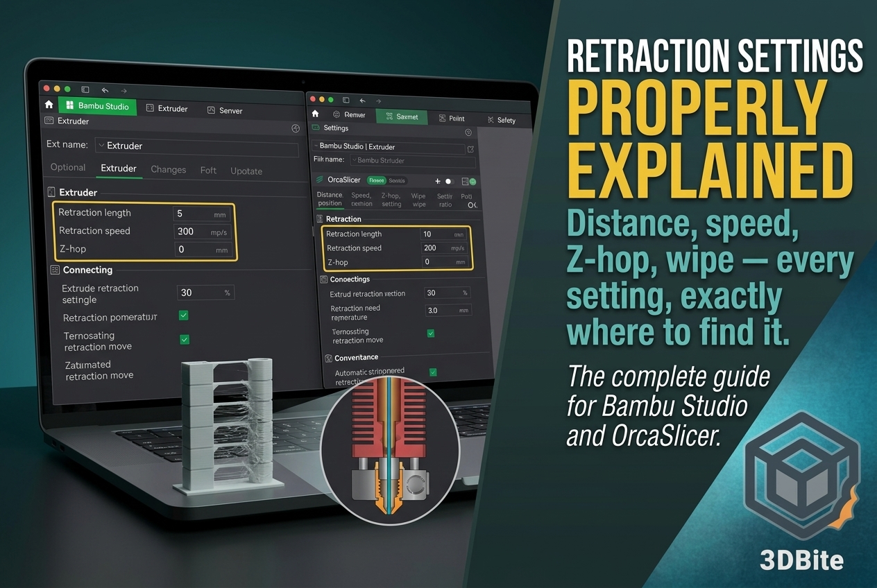877x588 pixels.
Task: Click the Settings panel icon in the right window
Action: [316, 128]
